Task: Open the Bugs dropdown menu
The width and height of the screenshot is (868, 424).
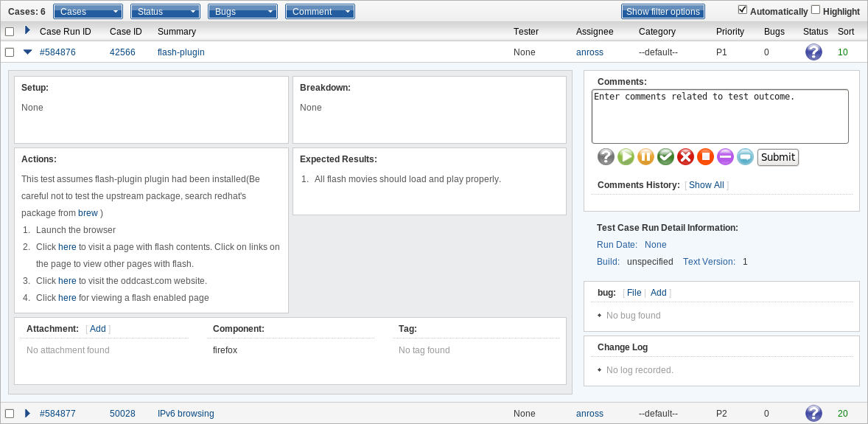Action: [x=242, y=12]
